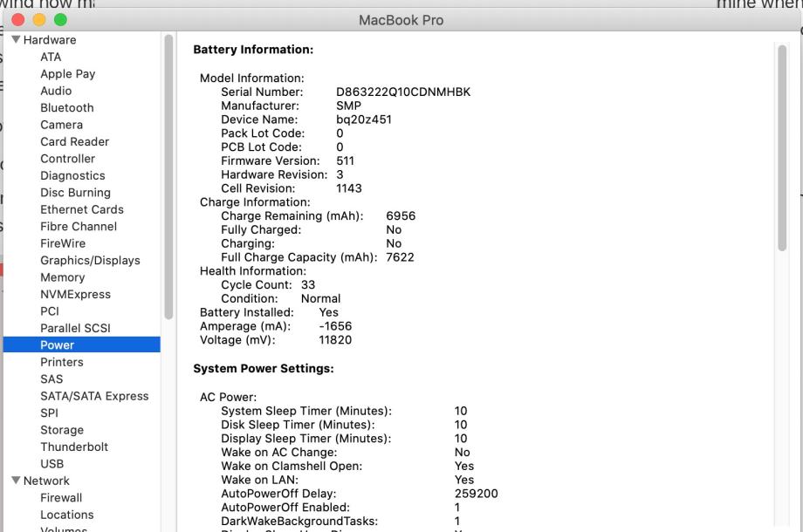Minimize window with the yellow button
The width and height of the screenshot is (803, 532).
coord(39,19)
